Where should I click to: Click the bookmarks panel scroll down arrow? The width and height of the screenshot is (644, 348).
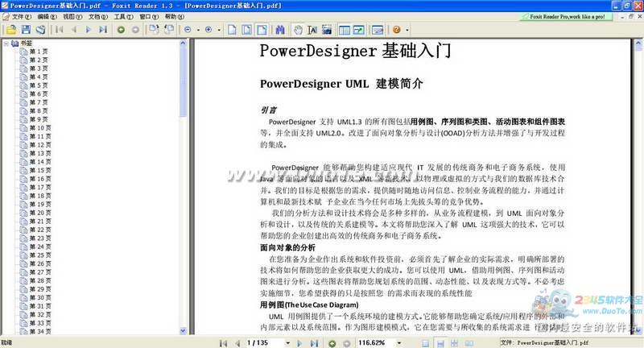[x=184, y=331]
